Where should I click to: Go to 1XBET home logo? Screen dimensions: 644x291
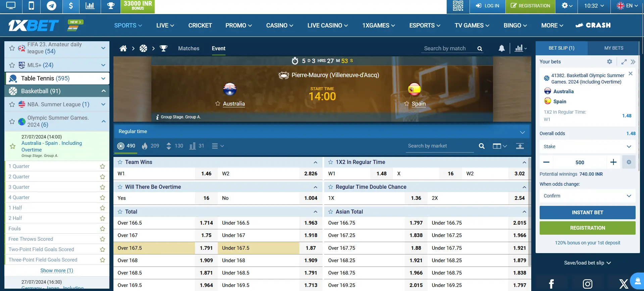(x=34, y=25)
